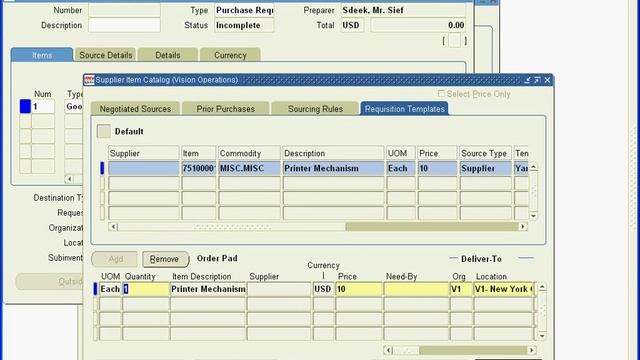Viewport: 640px width, 360px height.
Task: Click the Total amount field 0.00
Action: coord(418,25)
